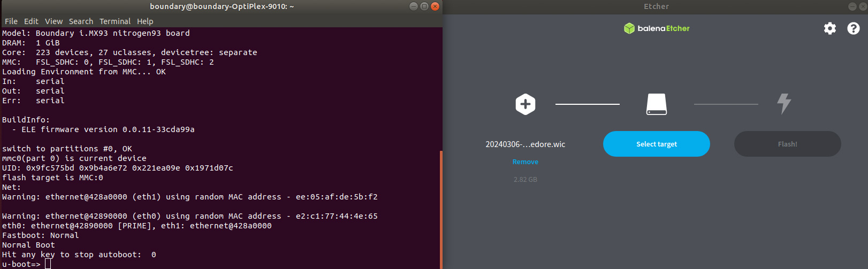Click the balenaEtcher logo
Viewport: 868px width, 269px height.
657,28
